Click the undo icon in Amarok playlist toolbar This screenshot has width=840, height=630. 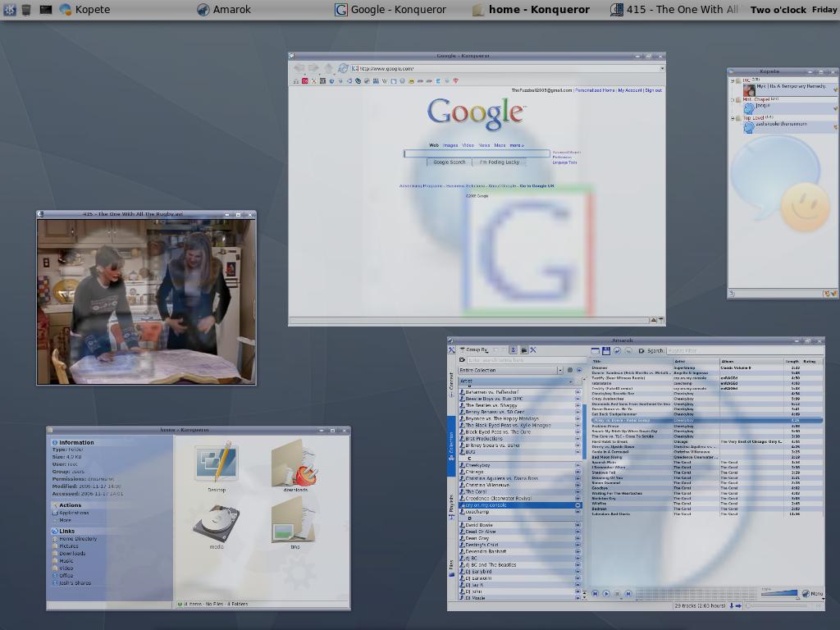(617, 350)
